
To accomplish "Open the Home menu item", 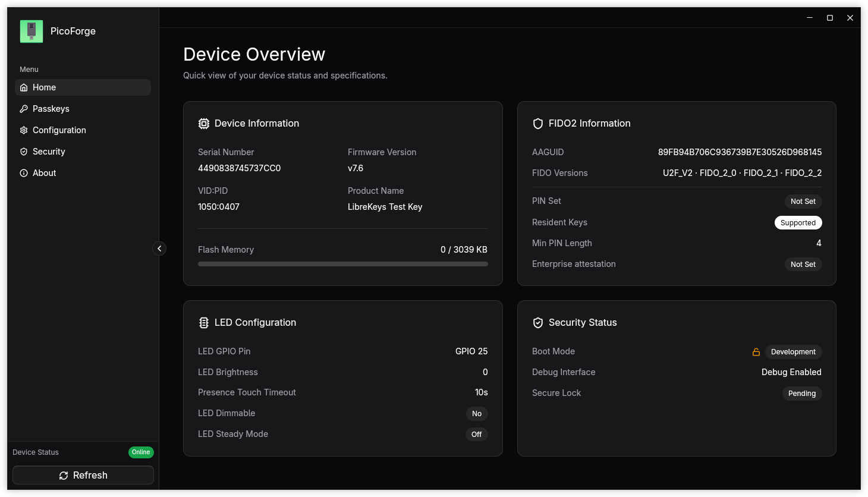I will [x=83, y=87].
